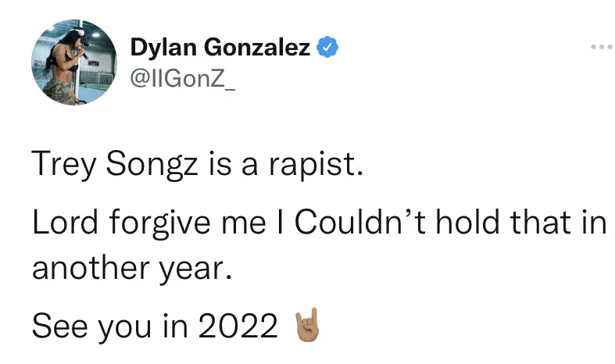Click the number "2022" in the tweet
The width and height of the screenshot is (615, 364).
pos(239,327)
